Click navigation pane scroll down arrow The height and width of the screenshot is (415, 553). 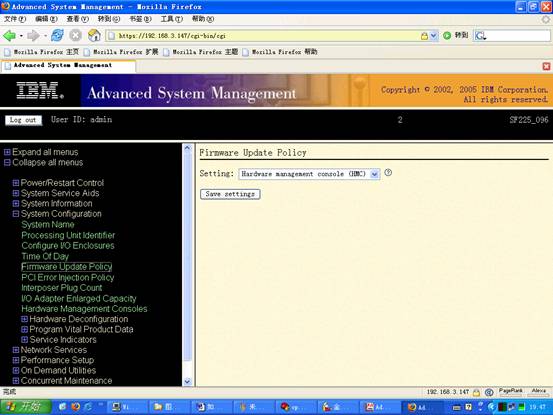click(187, 381)
